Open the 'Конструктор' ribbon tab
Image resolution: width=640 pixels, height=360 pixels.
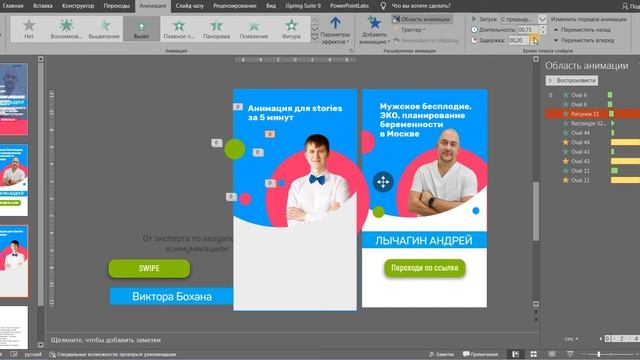(x=78, y=6)
